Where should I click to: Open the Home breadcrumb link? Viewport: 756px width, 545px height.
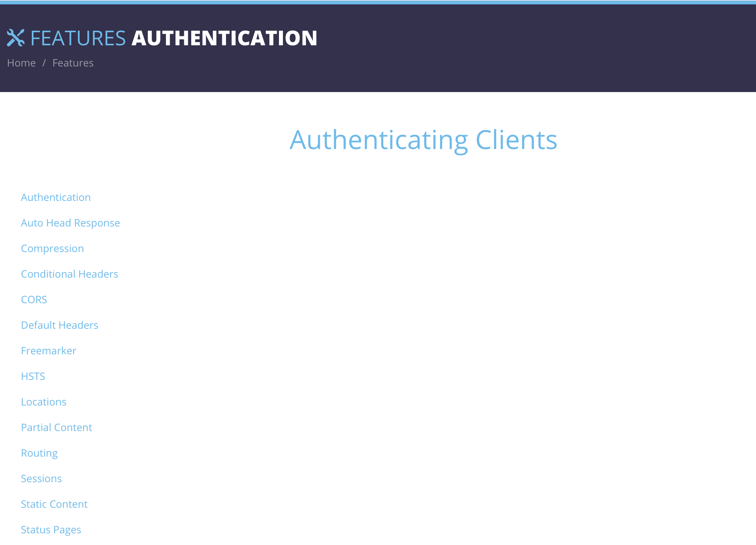tap(21, 63)
